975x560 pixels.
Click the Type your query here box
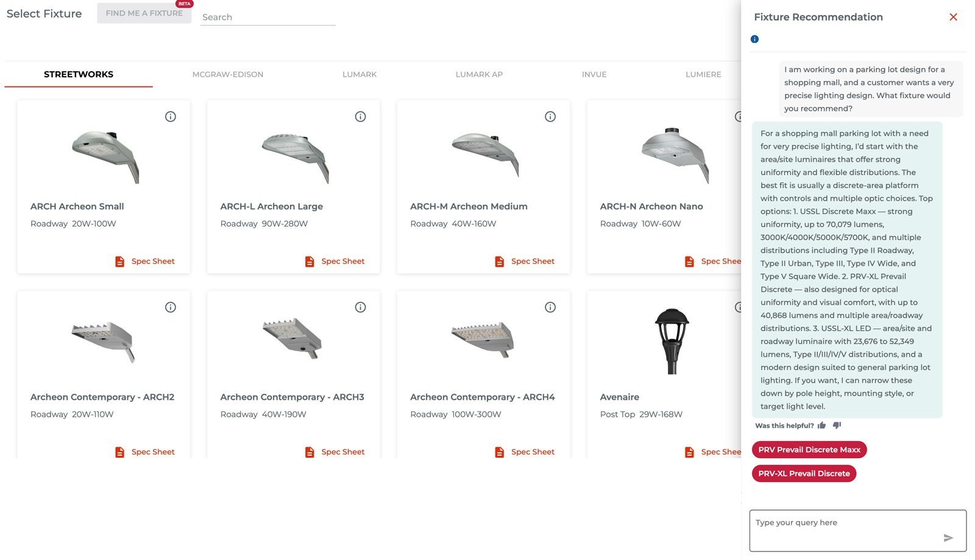[857, 531]
